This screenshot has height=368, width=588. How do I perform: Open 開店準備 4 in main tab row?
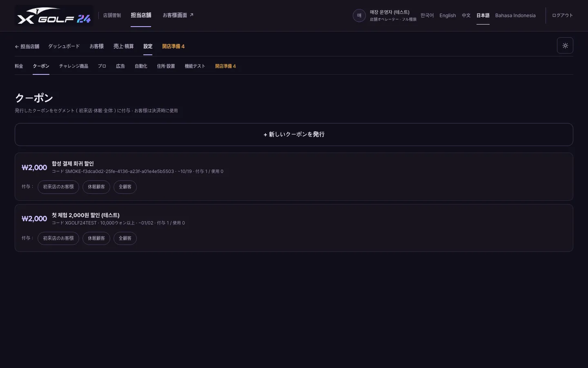pyautogui.click(x=173, y=46)
